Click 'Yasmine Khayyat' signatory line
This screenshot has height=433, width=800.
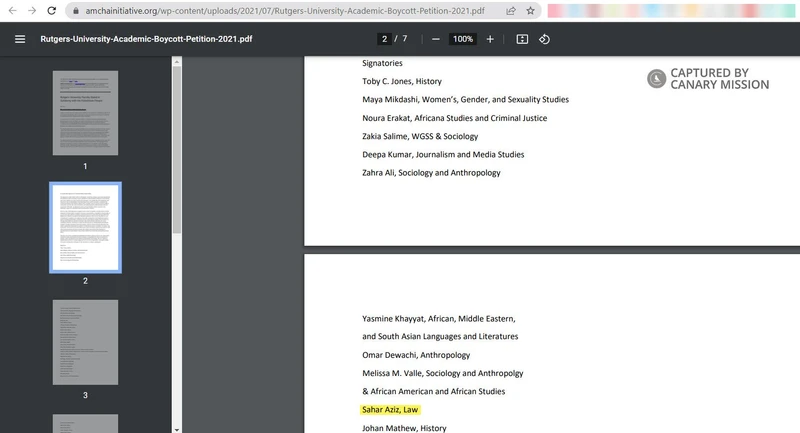click(439, 319)
